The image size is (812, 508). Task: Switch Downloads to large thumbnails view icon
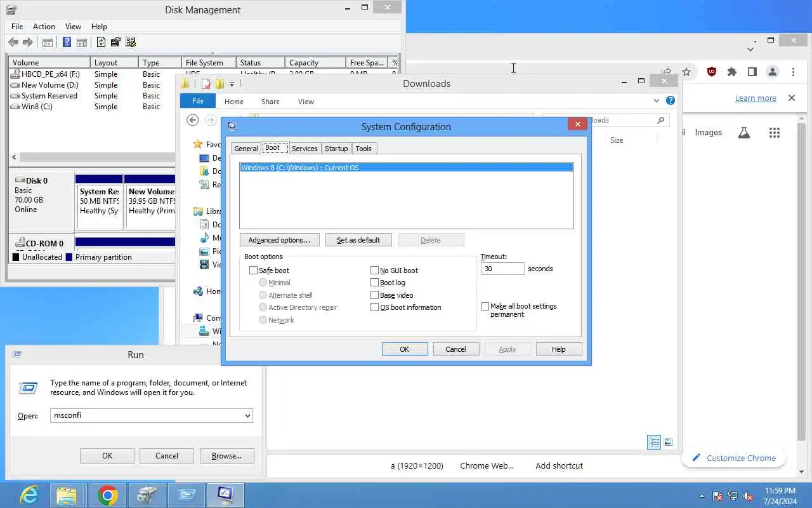(x=667, y=443)
